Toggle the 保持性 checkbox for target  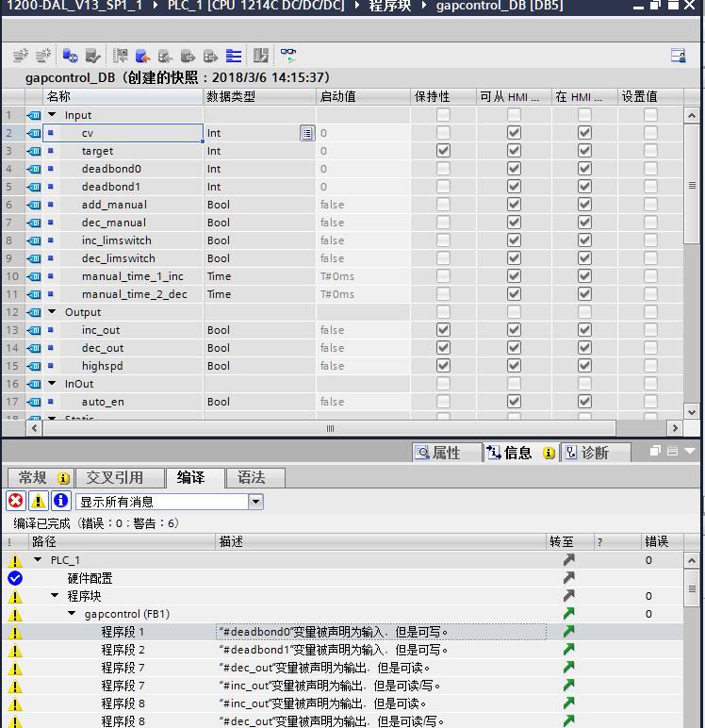click(443, 151)
